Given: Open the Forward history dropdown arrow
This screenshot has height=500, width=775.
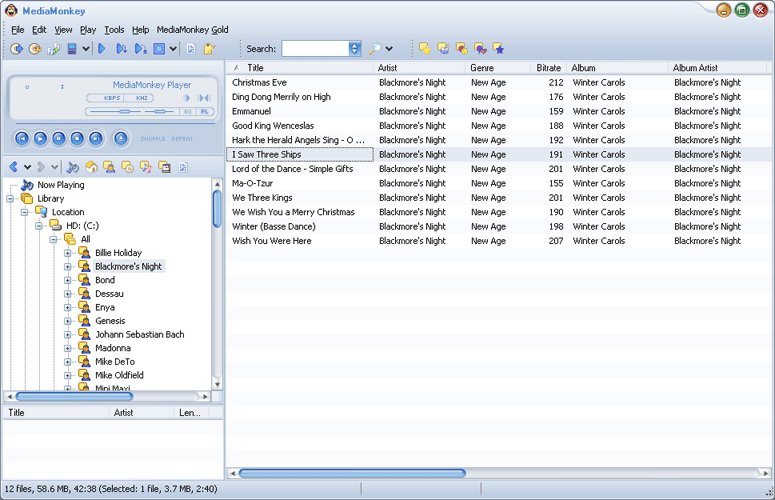Looking at the screenshot, I should point(54,167).
